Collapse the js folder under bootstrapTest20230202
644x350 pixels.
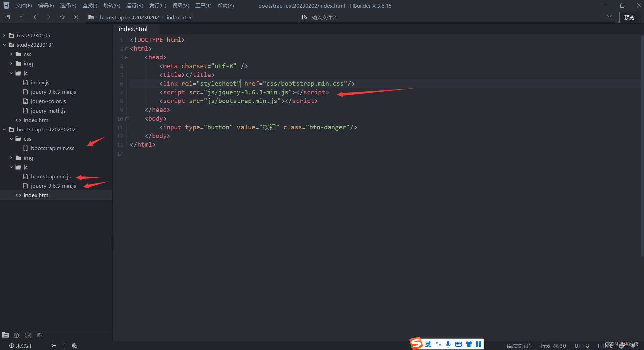tap(11, 167)
